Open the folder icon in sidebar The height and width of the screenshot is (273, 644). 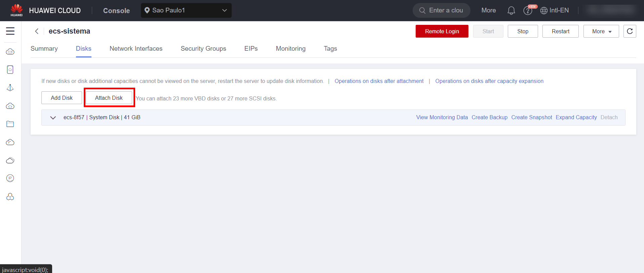coord(10,124)
